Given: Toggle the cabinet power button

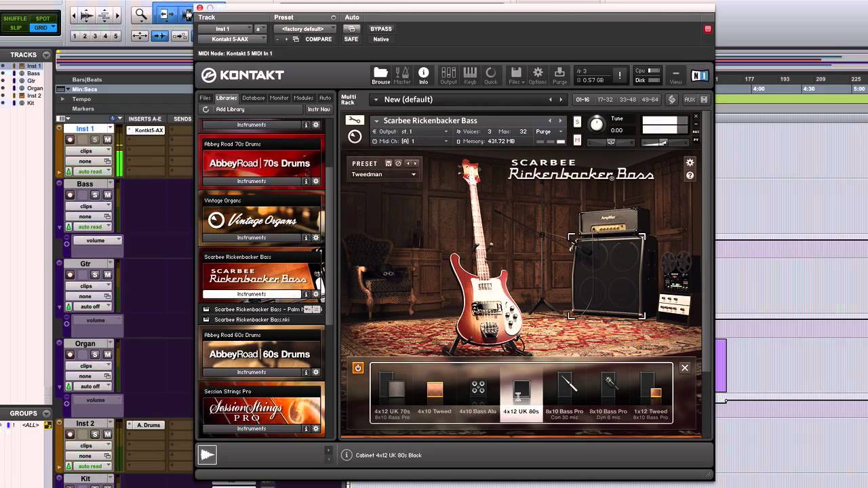Looking at the screenshot, I should tap(358, 368).
